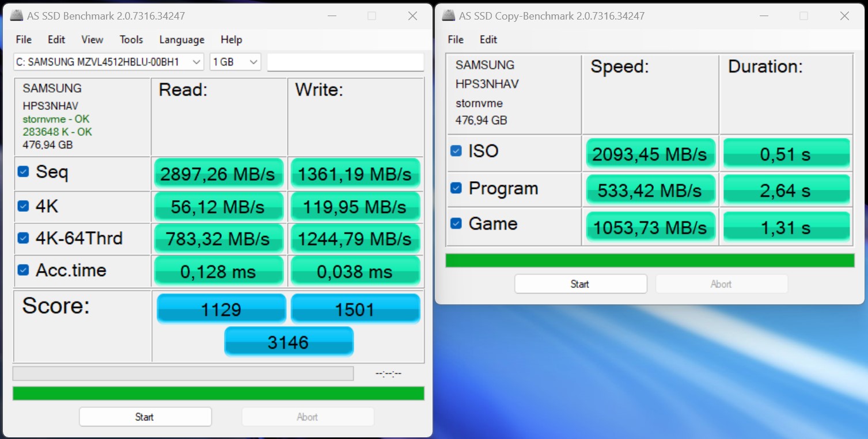Click the Game duration 1,31 s
This screenshot has width=868, height=439.
tap(787, 227)
